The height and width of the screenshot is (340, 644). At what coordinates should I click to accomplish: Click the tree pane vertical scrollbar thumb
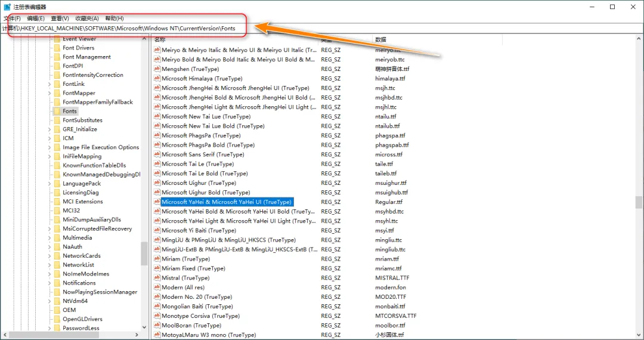coord(144,254)
